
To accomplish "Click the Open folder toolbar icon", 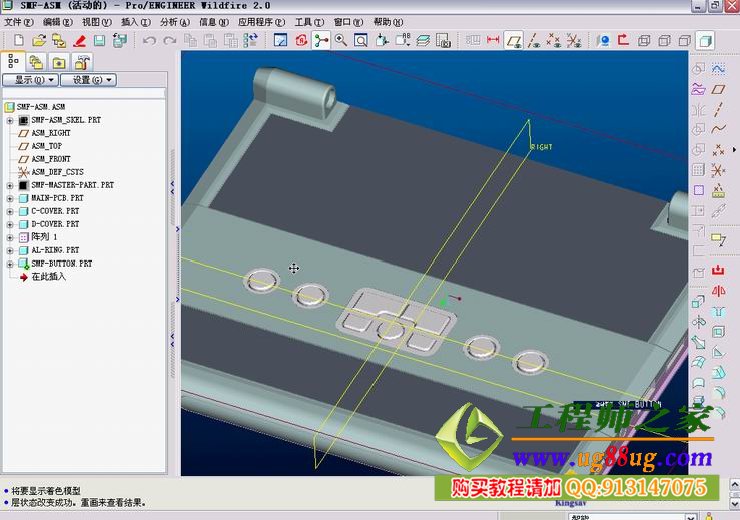I will coord(39,41).
